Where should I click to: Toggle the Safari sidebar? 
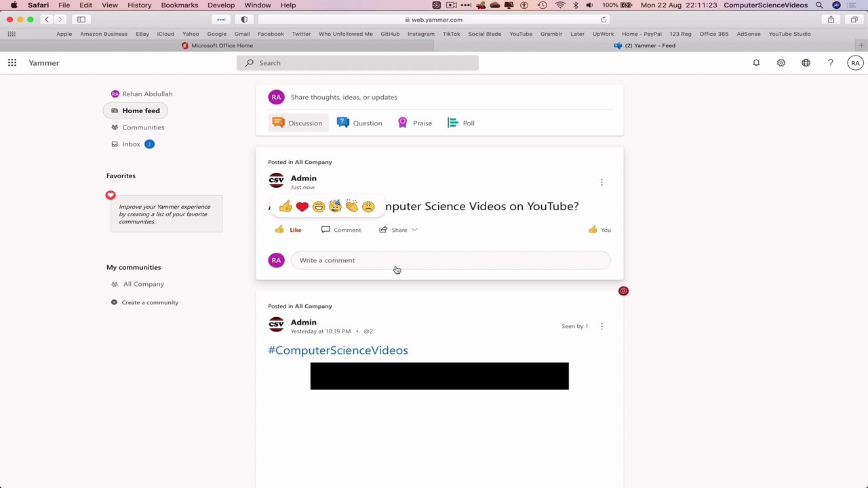(81, 20)
